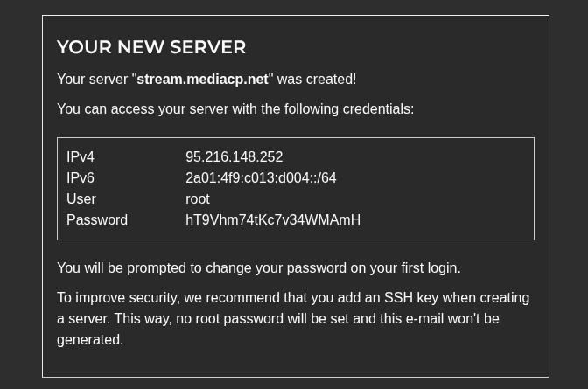Click the IPv6 address 2a01:4f9:c013:d004::/64

point(261,178)
